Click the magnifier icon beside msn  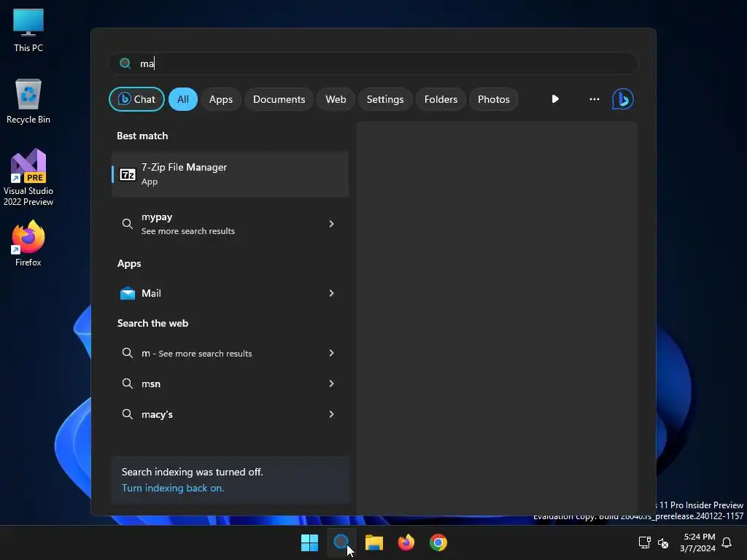[127, 384]
